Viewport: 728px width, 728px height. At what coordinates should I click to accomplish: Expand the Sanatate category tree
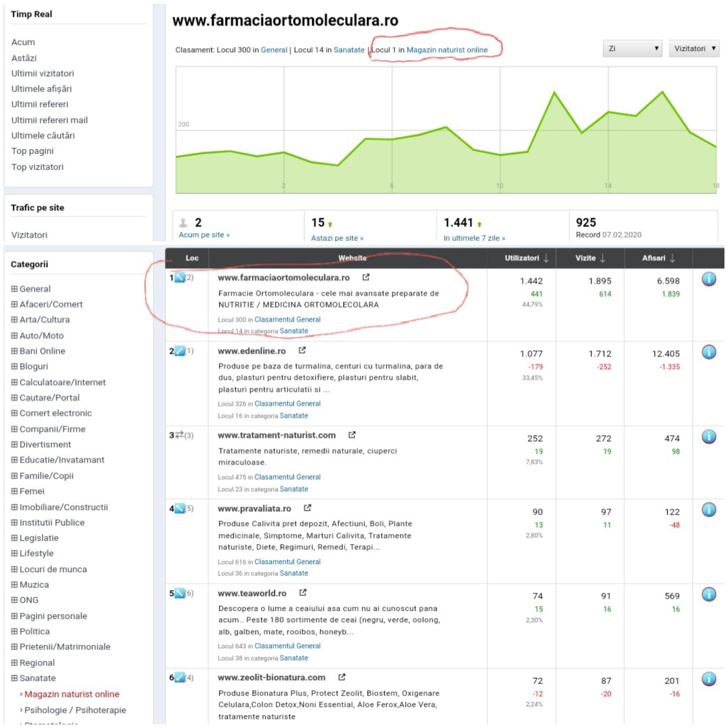pos(14,678)
